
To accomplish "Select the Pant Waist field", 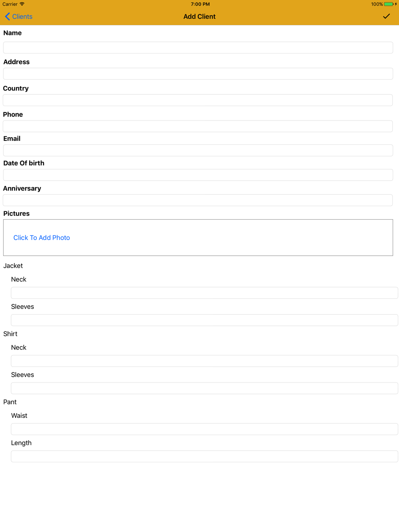I will click(x=204, y=429).
